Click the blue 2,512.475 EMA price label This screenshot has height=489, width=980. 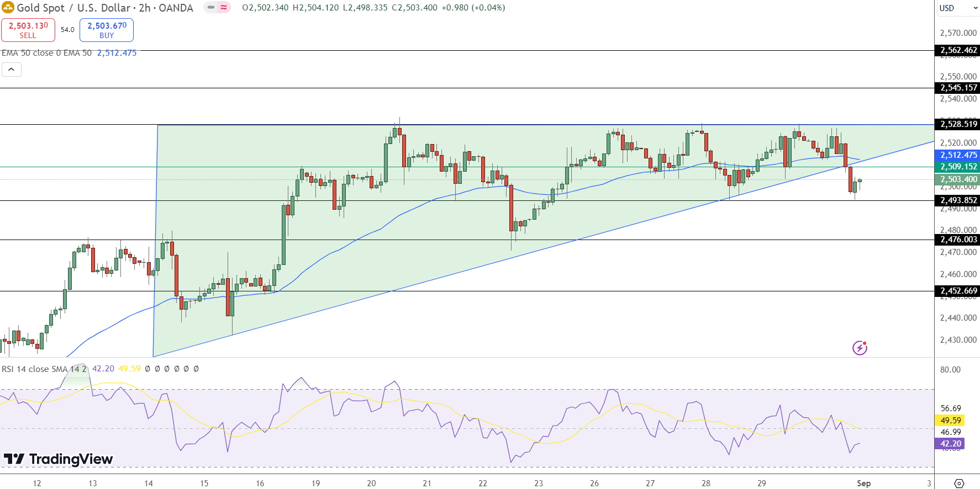[x=958, y=156]
